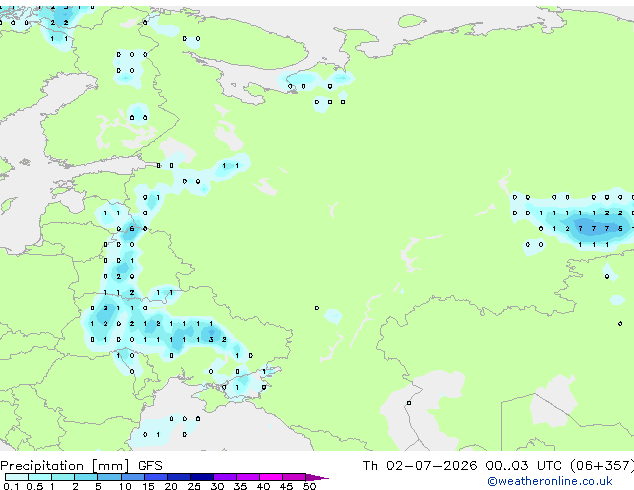The image size is (634, 490).
Task: Click the 'Precipitation [mm] GFS' title
Action: (x=81, y=466)
